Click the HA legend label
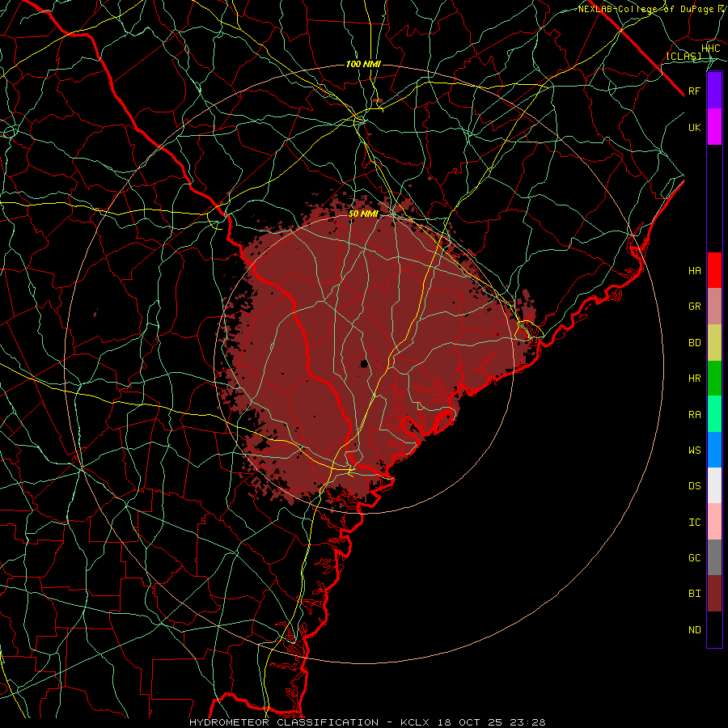Screen dimensions: 728x728 694,270
